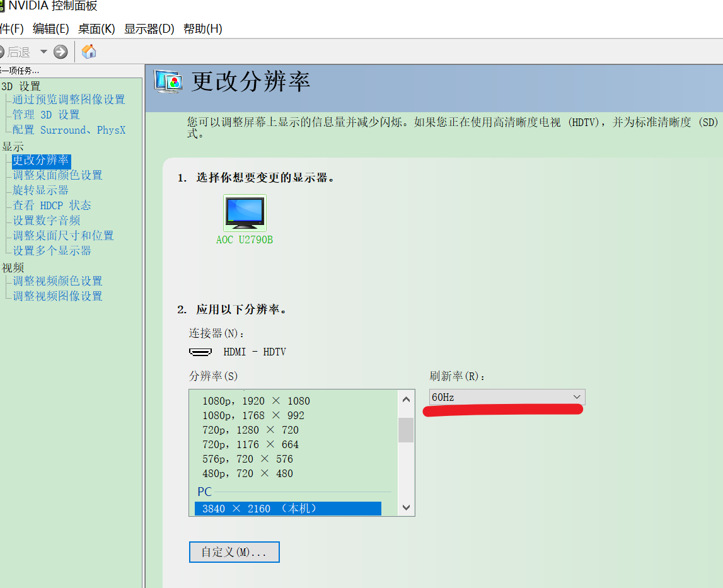723x588 pixels.
Task: Open 调整桌面颜色设置 page
Action: pos(57,175)
